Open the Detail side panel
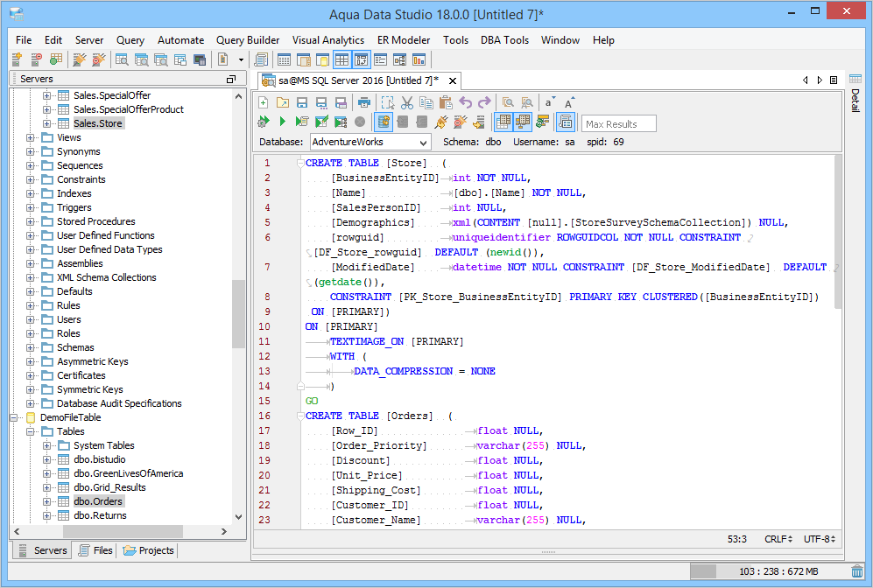873x588 pixels. (x=855, y=101)
